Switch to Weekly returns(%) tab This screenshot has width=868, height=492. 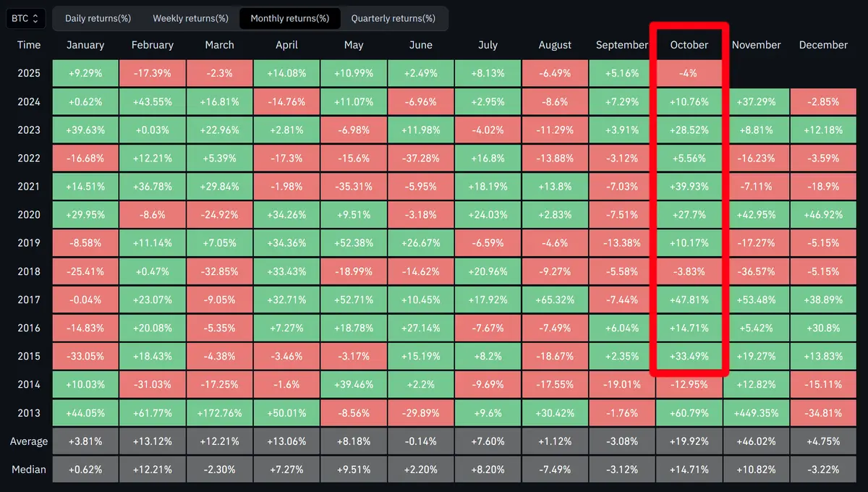coord(191,18)
